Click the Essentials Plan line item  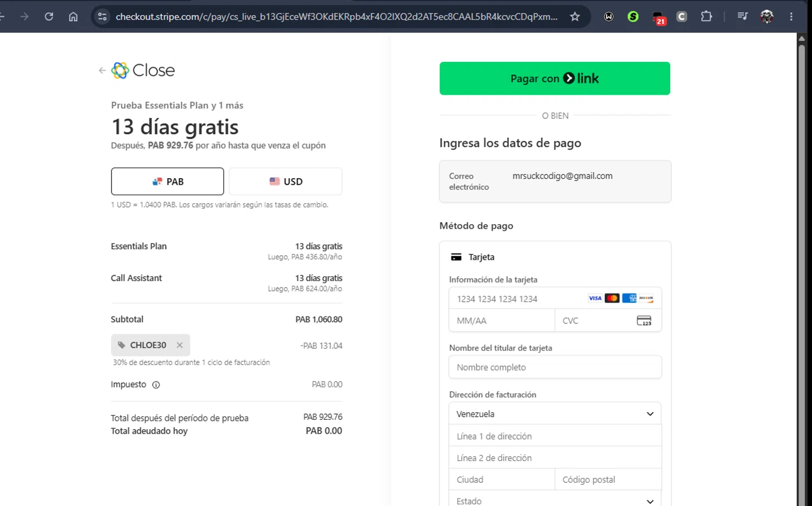pyautogui.click(x=139, y=246)
